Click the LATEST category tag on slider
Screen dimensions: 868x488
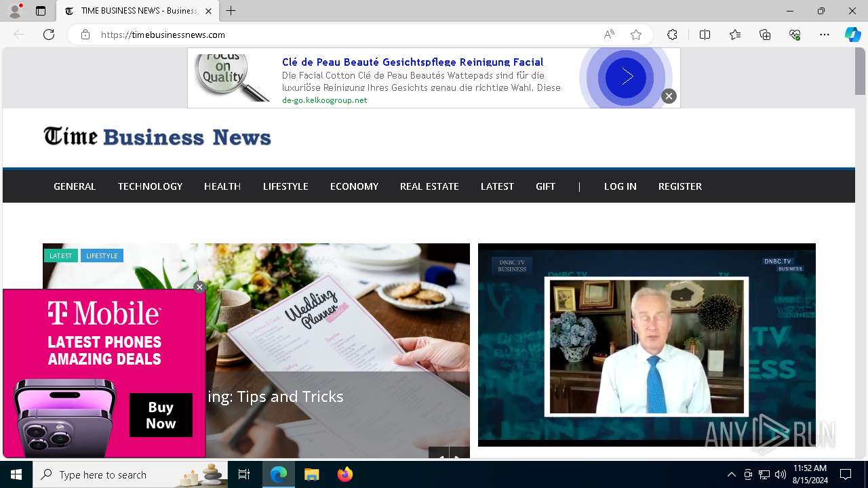[60, 256]
